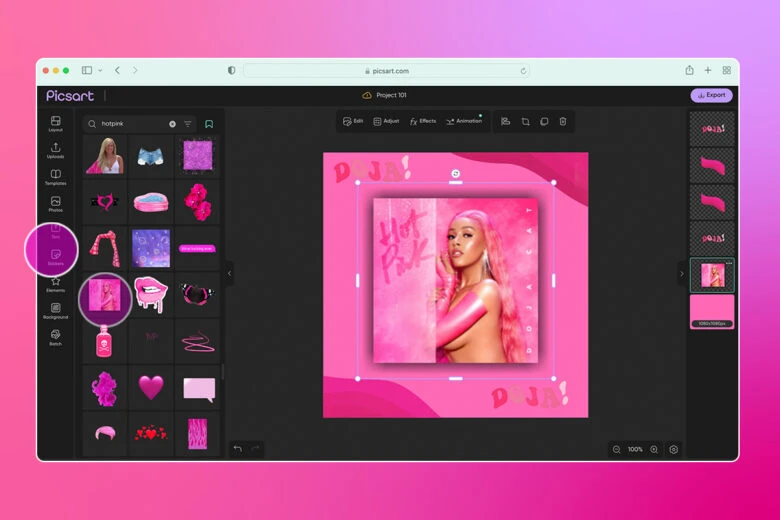Click the zoom in magnifier button

[x=654, y=450]
